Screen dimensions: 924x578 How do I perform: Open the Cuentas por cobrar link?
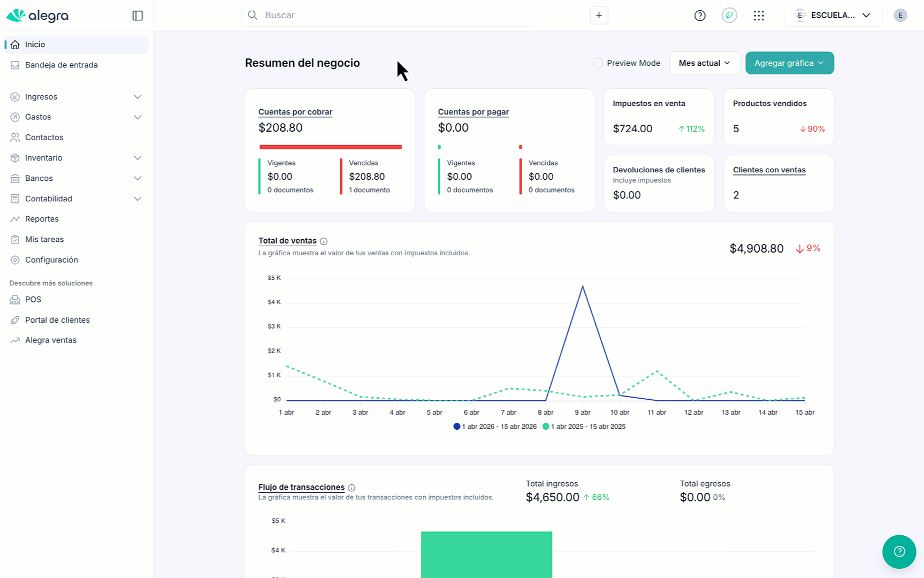(295, 112)
